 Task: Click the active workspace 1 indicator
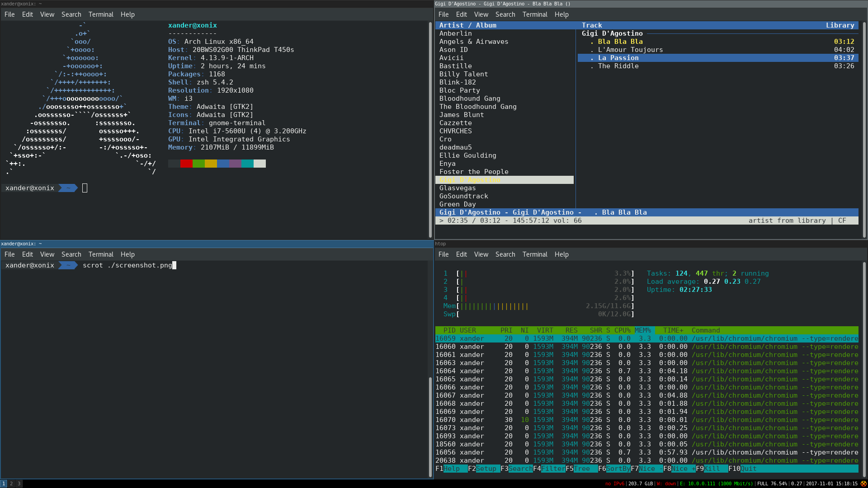4,483
